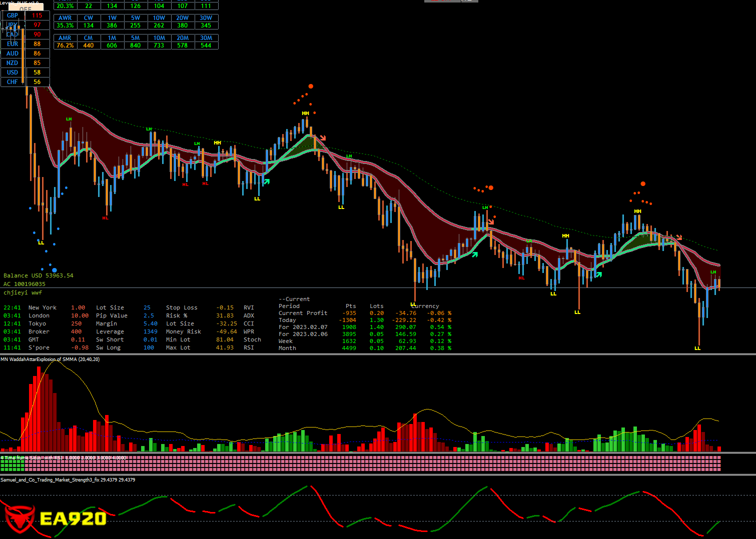Screen dimensions: 756x539
Task: Click the yellow EA920 watermark text
Action: (73, 518)
